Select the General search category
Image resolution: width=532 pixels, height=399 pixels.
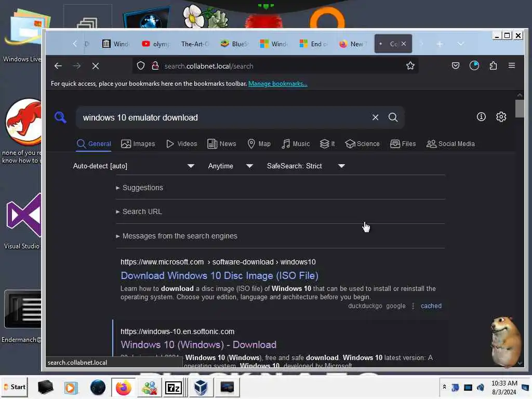pos(94,144)
